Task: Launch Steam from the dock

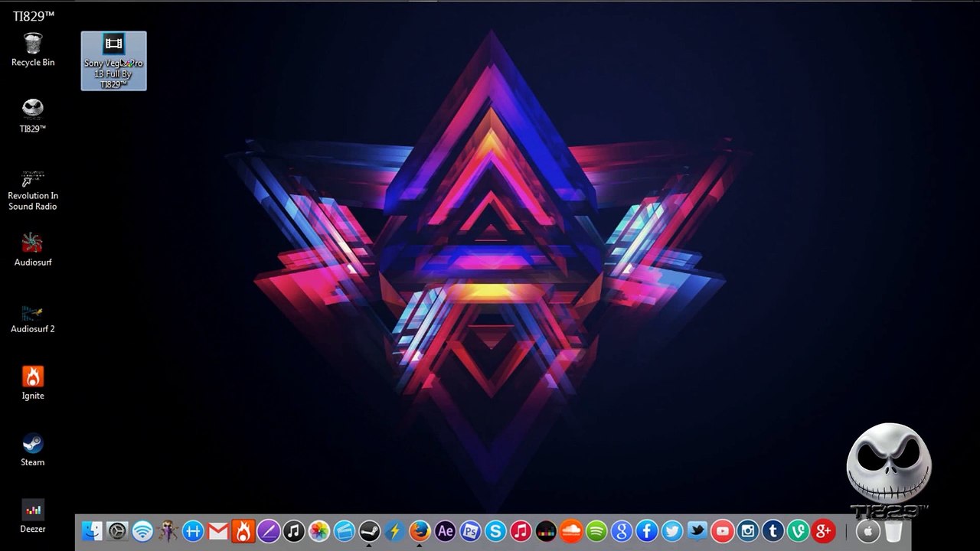Action: pyautogui.click(x=370, y=531)
